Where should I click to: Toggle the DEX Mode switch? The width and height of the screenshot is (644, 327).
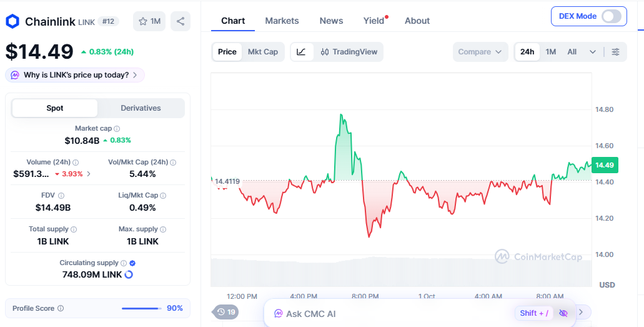point(611,16)
